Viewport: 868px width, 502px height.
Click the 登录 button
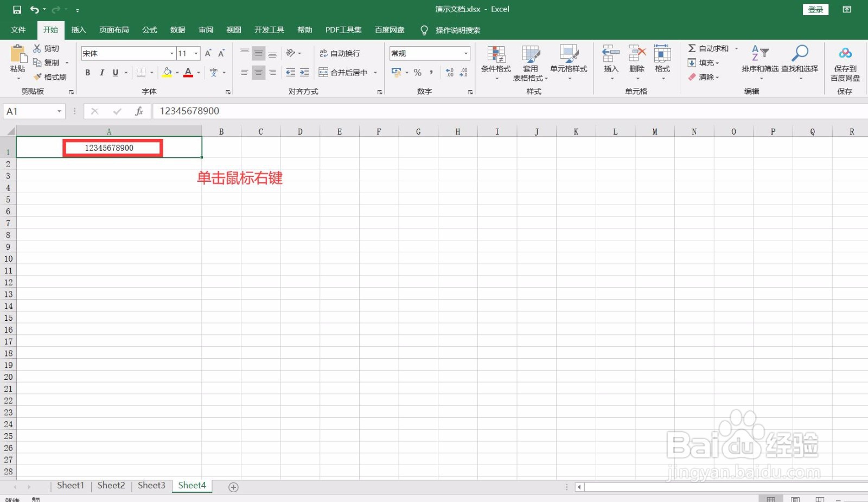click(x=815, y=9)
